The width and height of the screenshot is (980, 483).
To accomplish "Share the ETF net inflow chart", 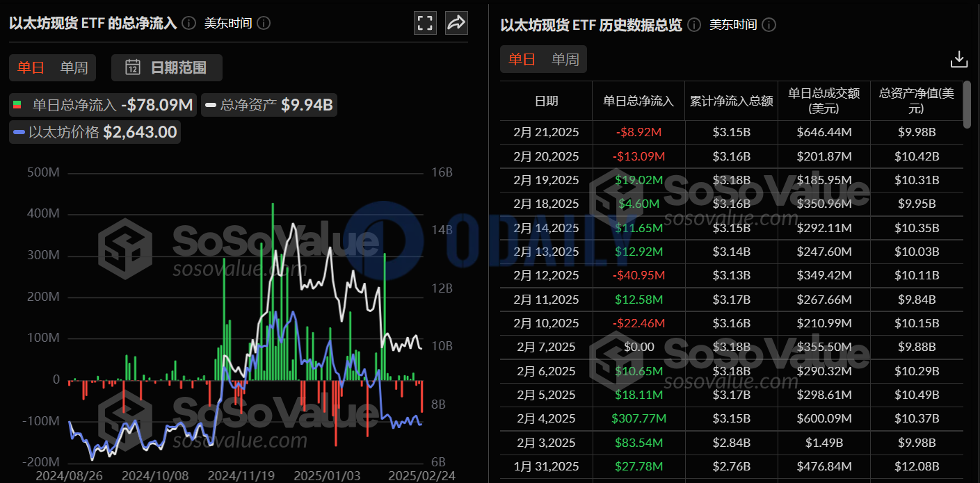I will 456,23.
